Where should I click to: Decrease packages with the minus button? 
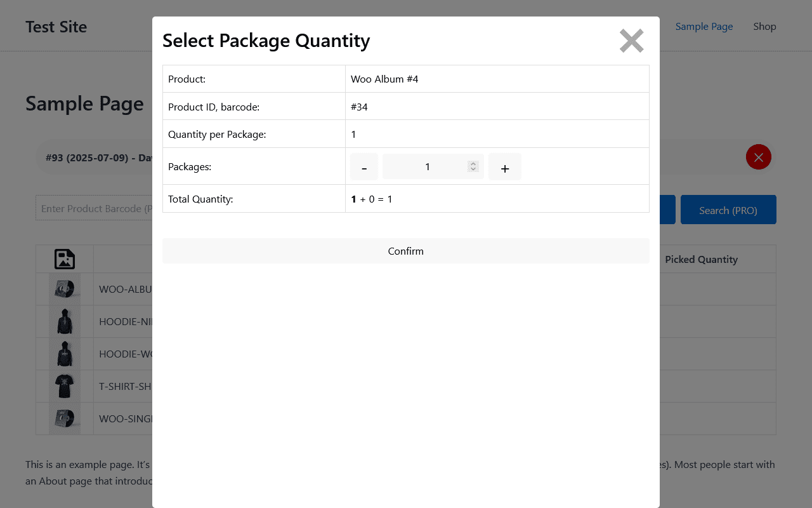[364, 167]
